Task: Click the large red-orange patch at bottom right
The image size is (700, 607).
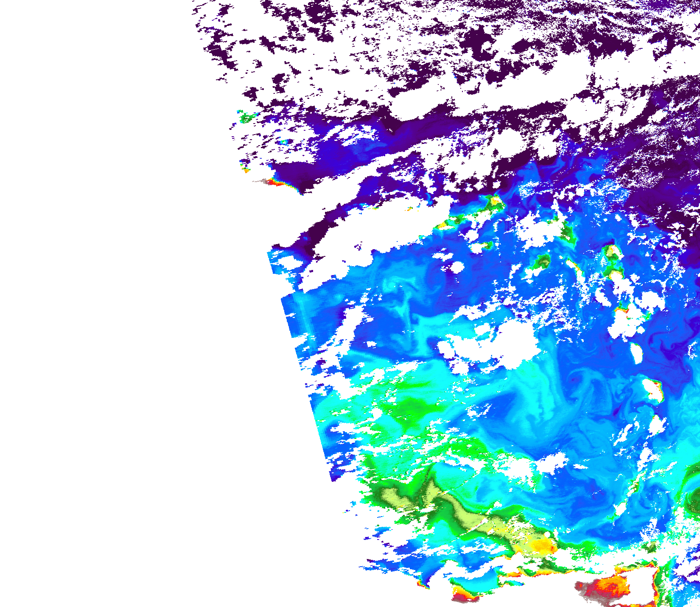Action: click(610, 587)
